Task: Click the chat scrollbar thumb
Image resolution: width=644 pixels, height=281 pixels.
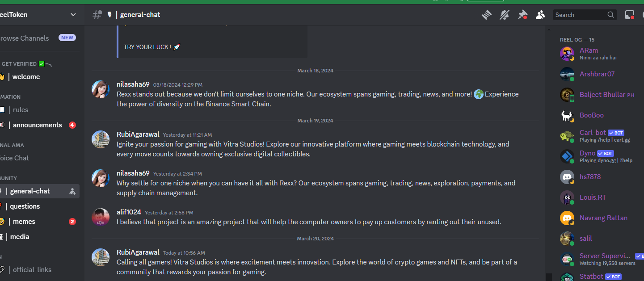Action: coord(548,277)
